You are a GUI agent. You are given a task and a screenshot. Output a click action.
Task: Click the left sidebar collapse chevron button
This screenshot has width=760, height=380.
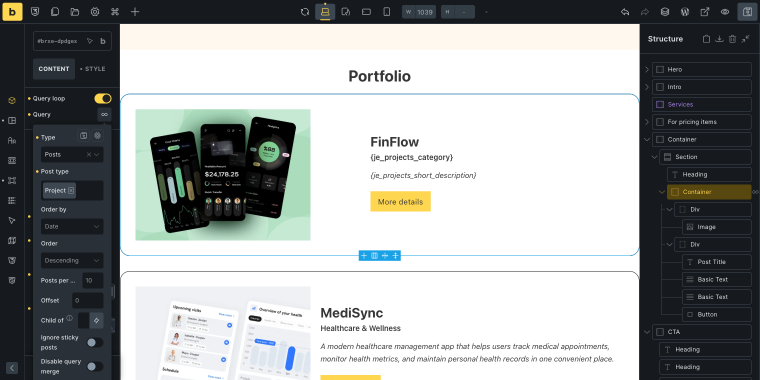[12, 368]
